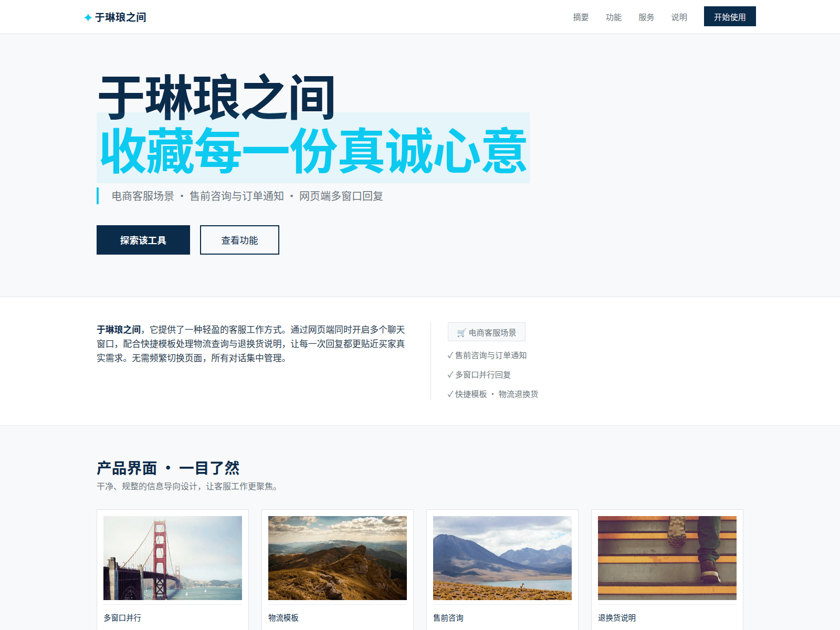Click the 探索该工具 button

pos(143,240)
